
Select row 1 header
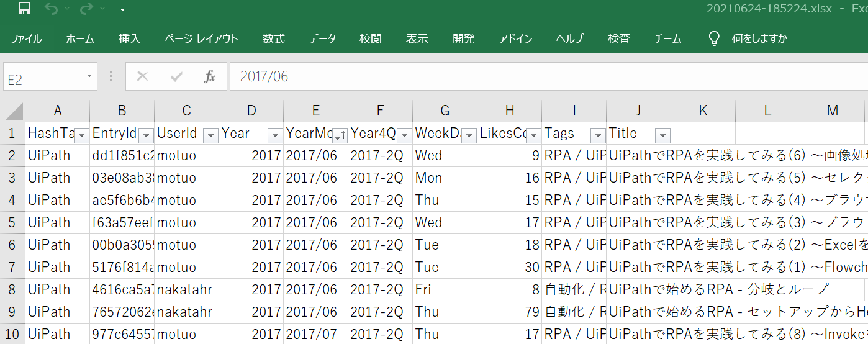12,133
